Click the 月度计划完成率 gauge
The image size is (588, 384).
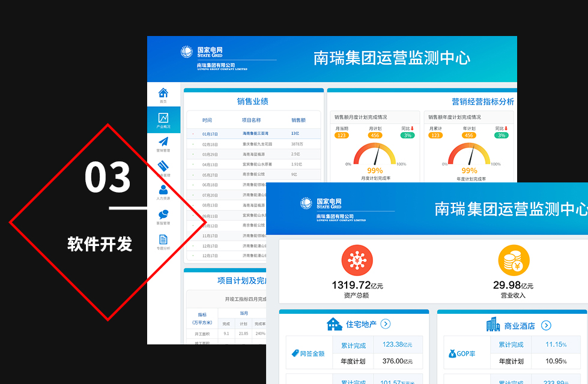pos(375,154)
